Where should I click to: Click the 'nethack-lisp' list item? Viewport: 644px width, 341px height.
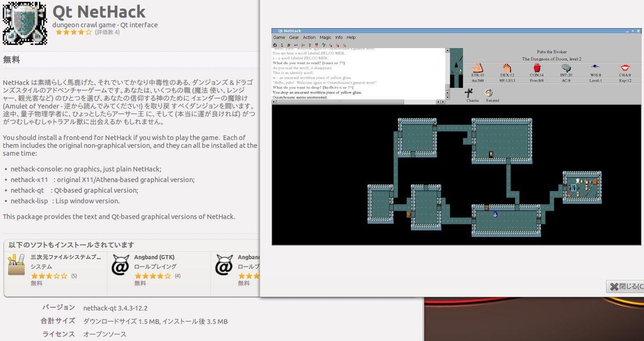65,201
